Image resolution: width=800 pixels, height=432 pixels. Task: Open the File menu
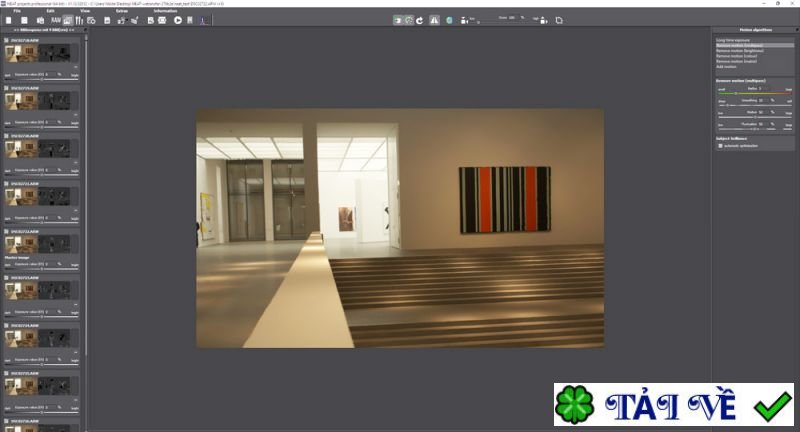tap(17, 11)
